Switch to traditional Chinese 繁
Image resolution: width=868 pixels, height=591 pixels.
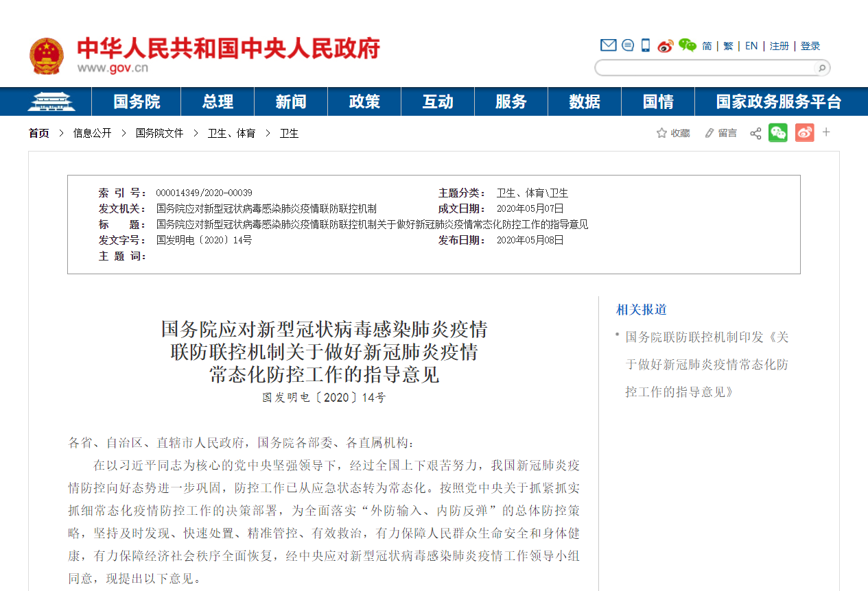(728, 46)
